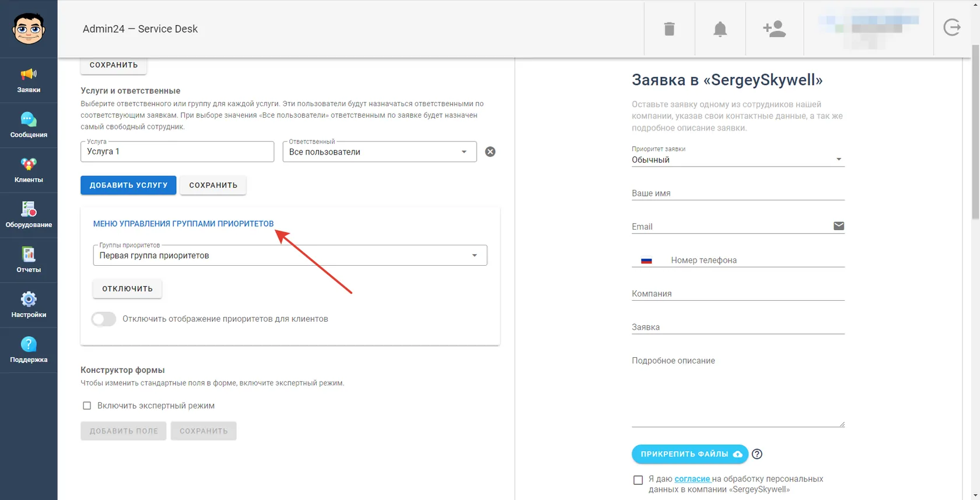Open notifications bell icon
Viewport: 980px width, 500px height.
point(720,29)
